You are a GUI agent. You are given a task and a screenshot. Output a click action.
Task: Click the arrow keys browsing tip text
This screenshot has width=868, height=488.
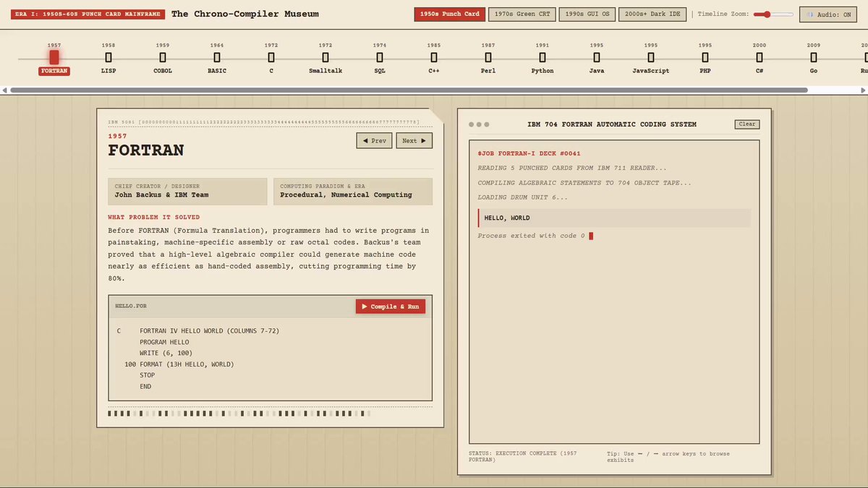point(668,457)
